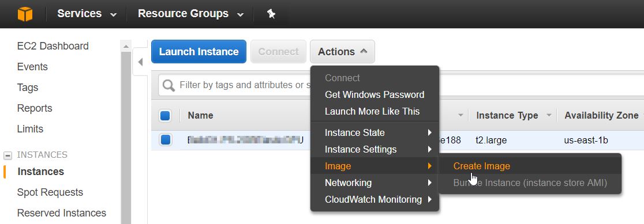Expand the Instance State submenu
The width and height of the screenshot is (644, 224).
(x=374, y=132)
